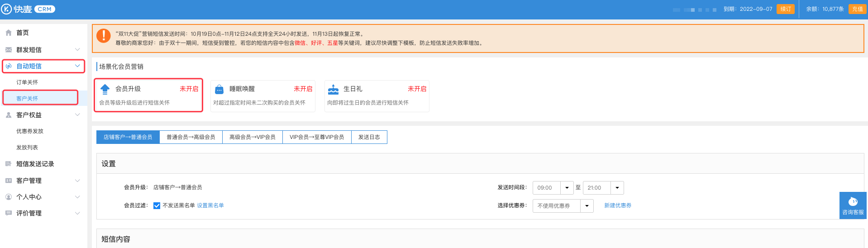868x248 pixels.
Task: Switch to 普通会员→高级会员 tab
Action: click(x=191, y=137)
